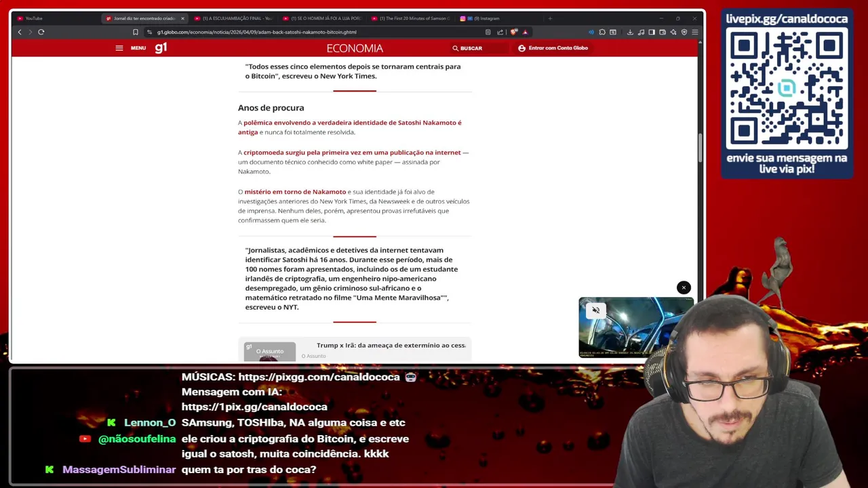Image resolution: width=868 pixels, height=488 pixels.
Task: Click the floating video thumbnail
Action: pyautogui.click(x=635, y=327)
